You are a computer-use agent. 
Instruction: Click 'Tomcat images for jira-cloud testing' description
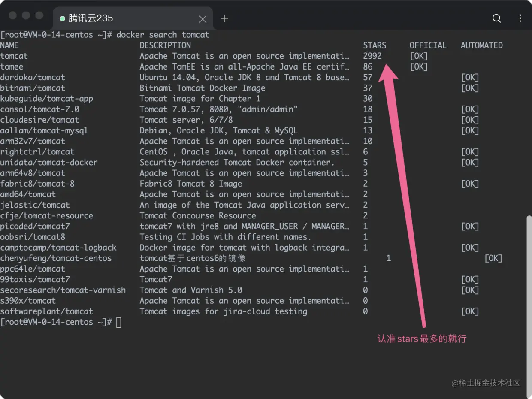point(224,311)
